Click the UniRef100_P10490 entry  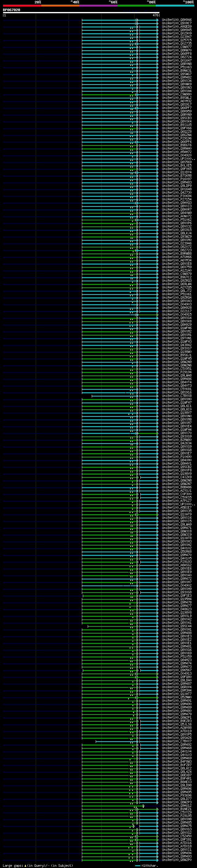point(177,457)
